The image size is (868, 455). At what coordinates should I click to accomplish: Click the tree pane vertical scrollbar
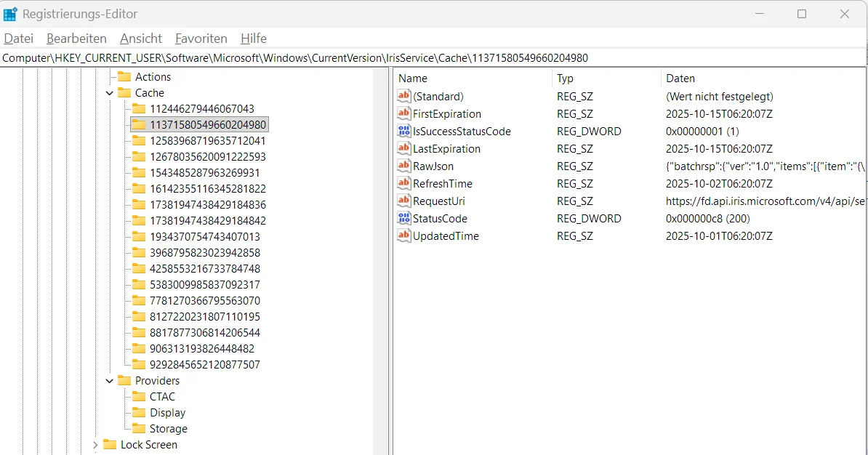point(381,261)
